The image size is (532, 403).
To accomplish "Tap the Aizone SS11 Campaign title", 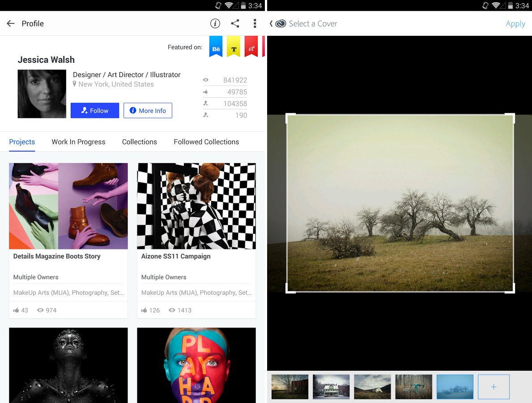I will pos(176,256).
